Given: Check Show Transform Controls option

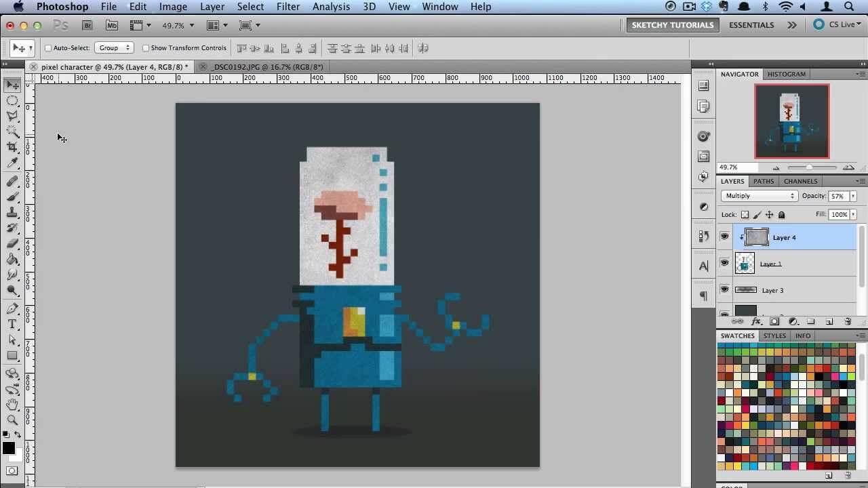Looking at the screenshot, I should pyautogui.click(x=145, y=48).
